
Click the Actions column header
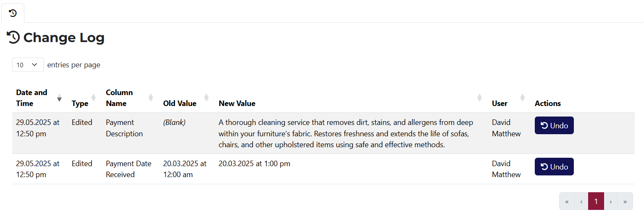point(547,103)
